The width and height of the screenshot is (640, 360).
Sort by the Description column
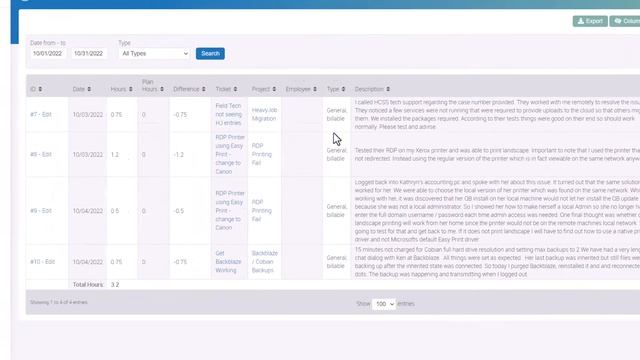pyautogui.click(x=372, y=89)
